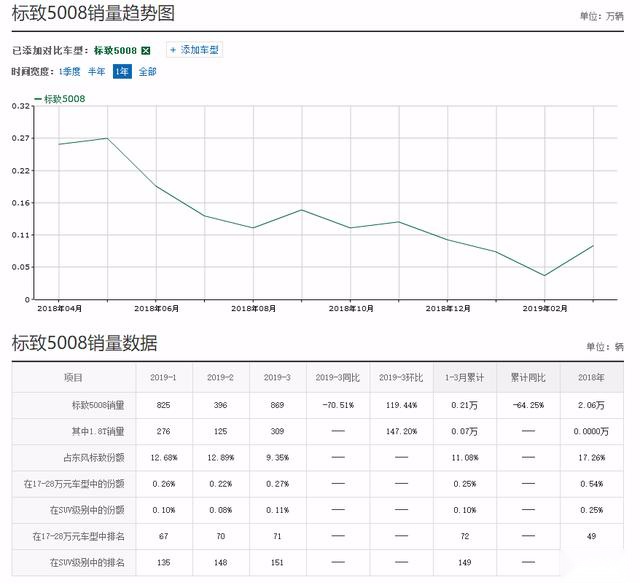640x585 pixels.
Task: Click the -70.51% year-over-year cell
Action: click(338, 405)
